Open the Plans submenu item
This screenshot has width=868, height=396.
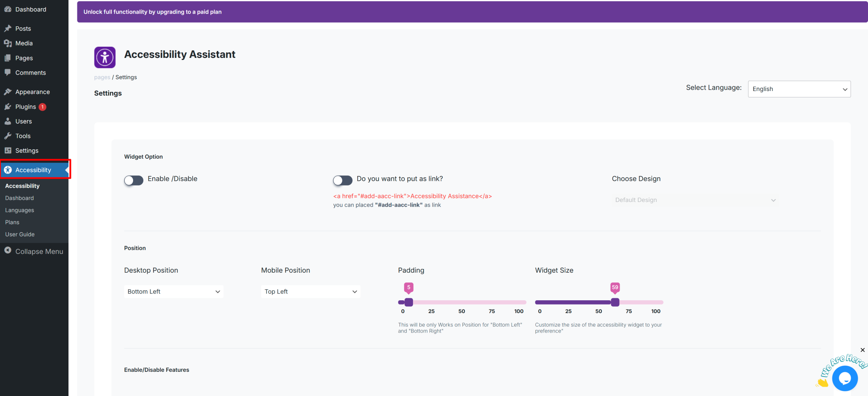pos(12,222)
